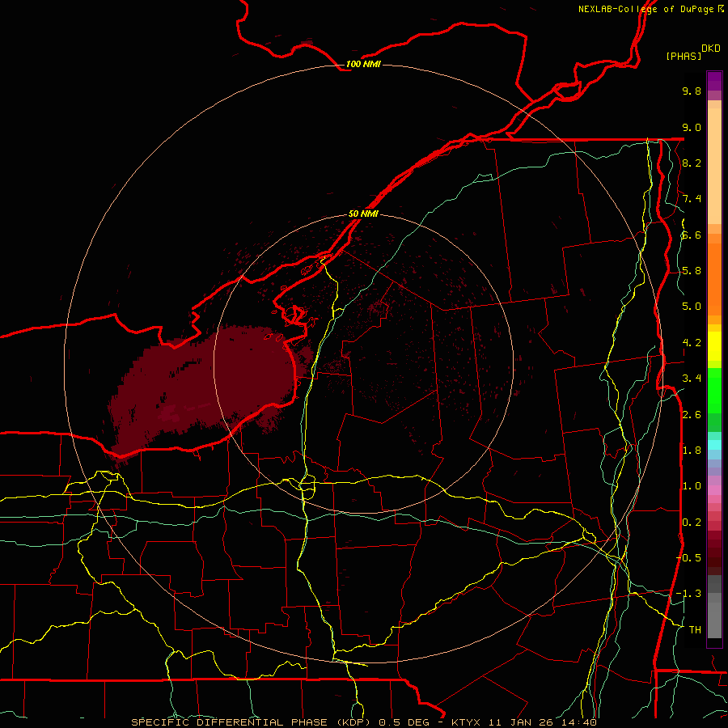This screenshot has width=728, height=728.
Task: Select the 9.8 value on the color scale
Action: coord(692,91)
